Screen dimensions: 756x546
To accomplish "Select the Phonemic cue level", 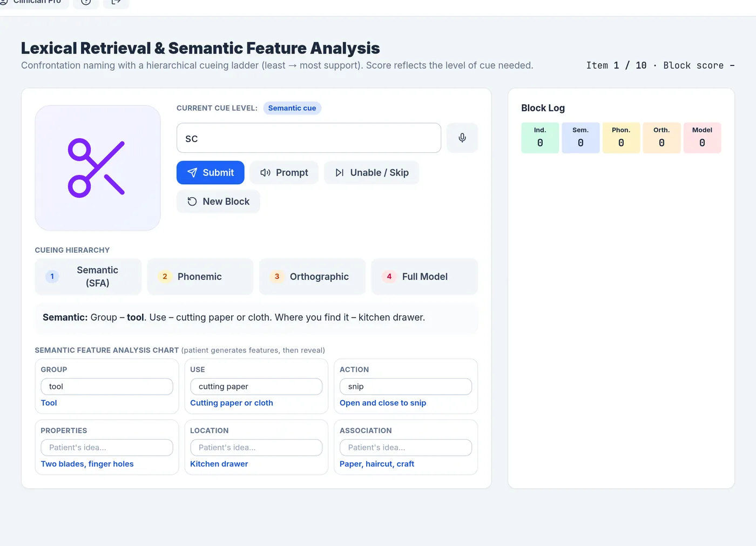I will pos(200,277).
